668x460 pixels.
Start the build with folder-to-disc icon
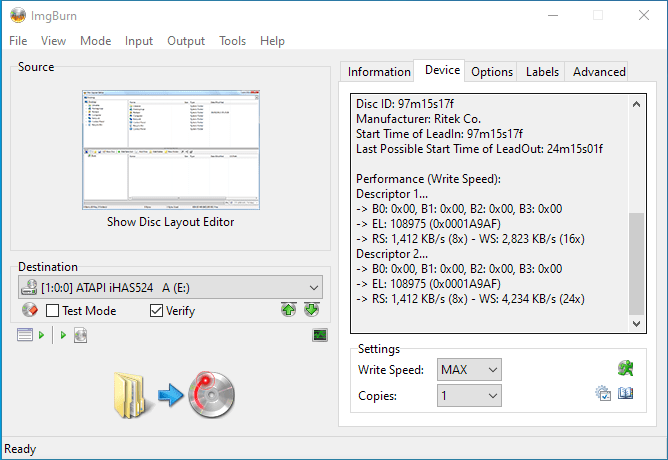pos(174,395)
